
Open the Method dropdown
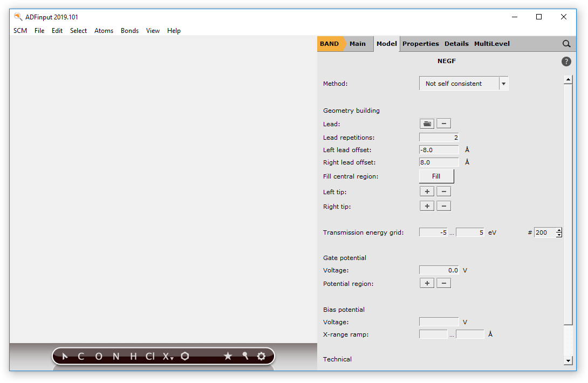pyautogui.click(x=463, y=84)
